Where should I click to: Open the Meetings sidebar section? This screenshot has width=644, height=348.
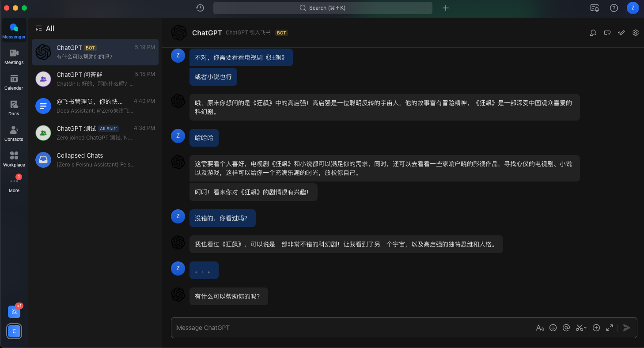[x=14, y=56]
